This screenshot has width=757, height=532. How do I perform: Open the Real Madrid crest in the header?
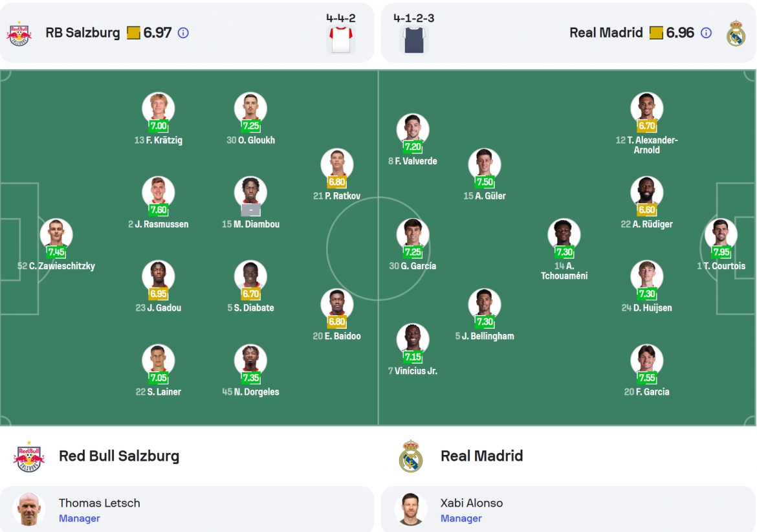coord(736,33)
